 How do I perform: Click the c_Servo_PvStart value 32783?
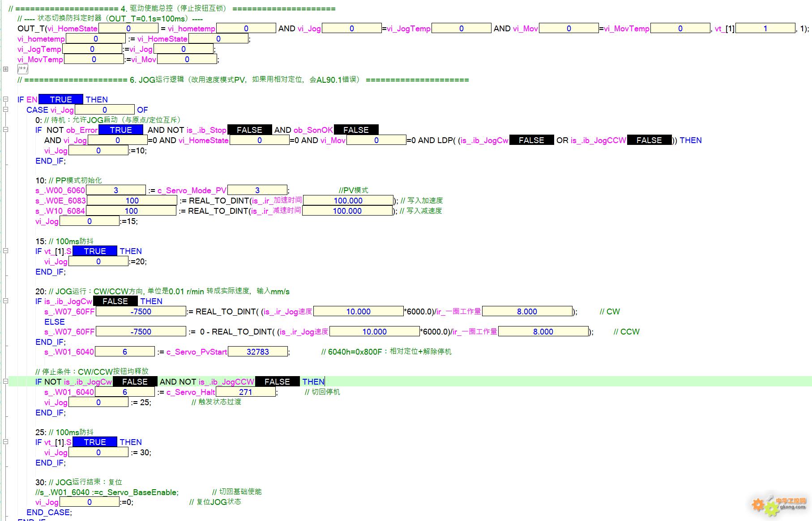coord(258,352)
